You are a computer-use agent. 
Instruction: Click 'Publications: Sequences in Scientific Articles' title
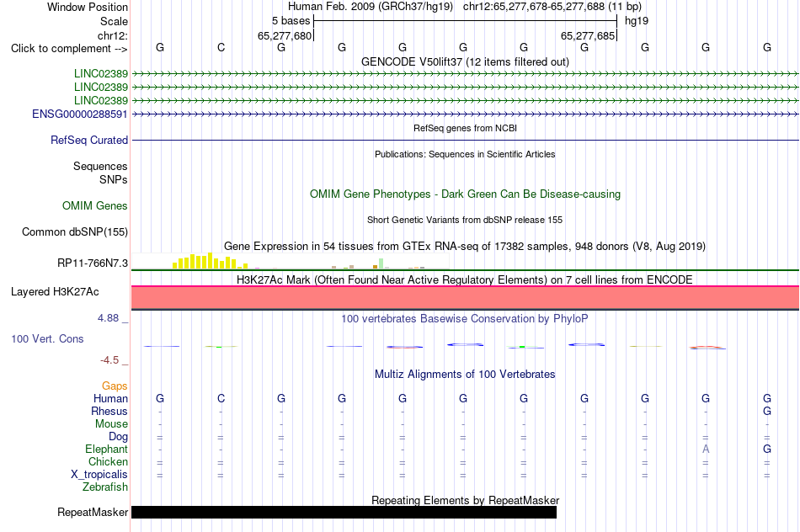465,154
